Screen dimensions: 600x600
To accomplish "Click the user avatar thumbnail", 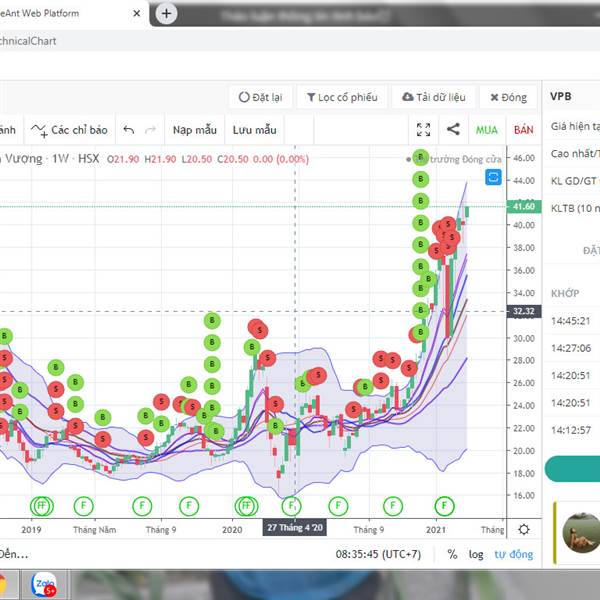I will coord(581,533).
